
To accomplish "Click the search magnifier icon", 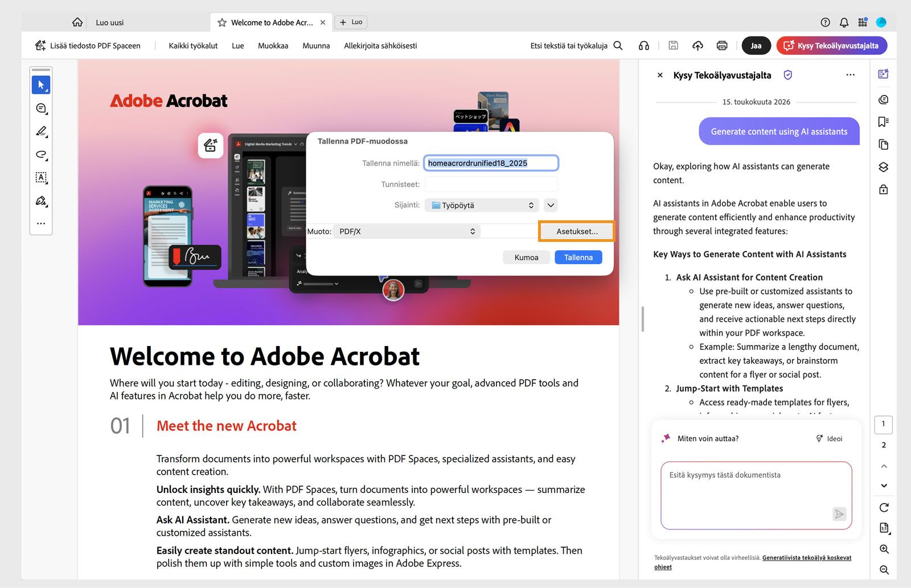I will 618,46.
